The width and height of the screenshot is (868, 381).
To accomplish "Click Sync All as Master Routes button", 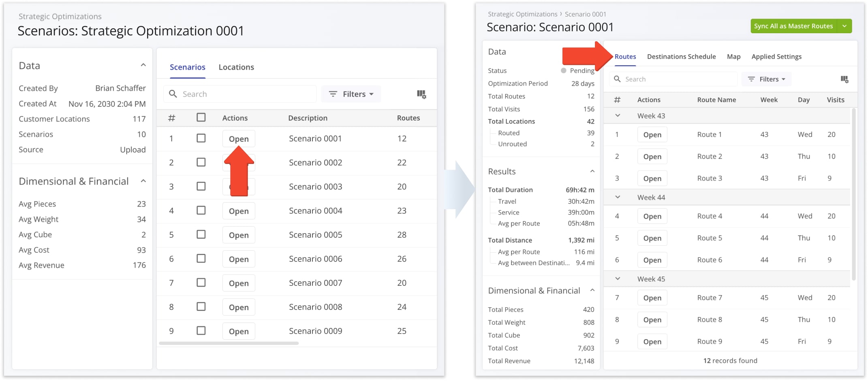I will [793, 26].
